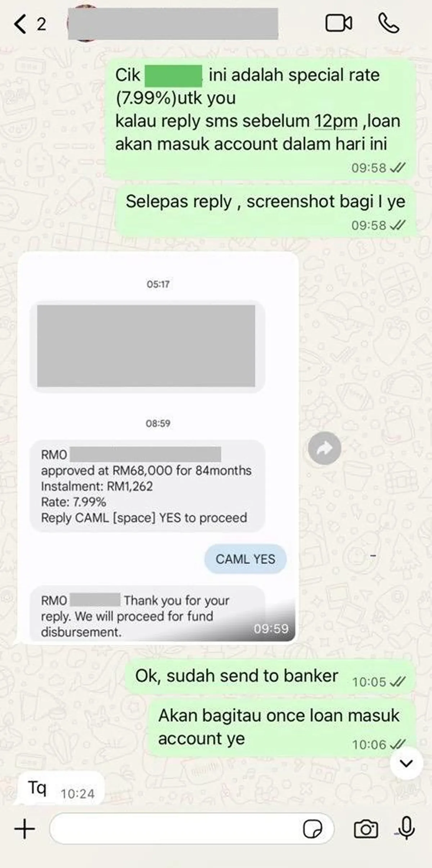Image resolution: width=432 pixels, height=868 pixels.
Task: Select the 'Ok, sudah send to banker' message
Action: click(270, 677)
